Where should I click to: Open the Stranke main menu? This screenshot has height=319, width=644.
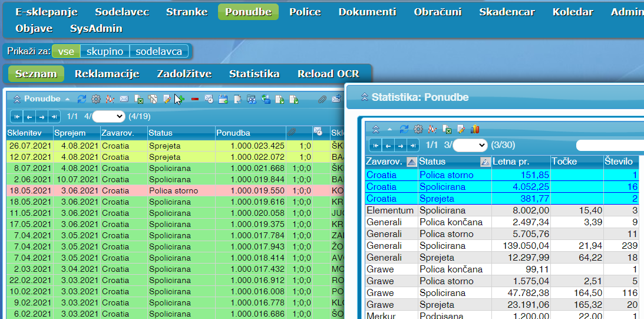pyautogui.click(x=186, y=12)
